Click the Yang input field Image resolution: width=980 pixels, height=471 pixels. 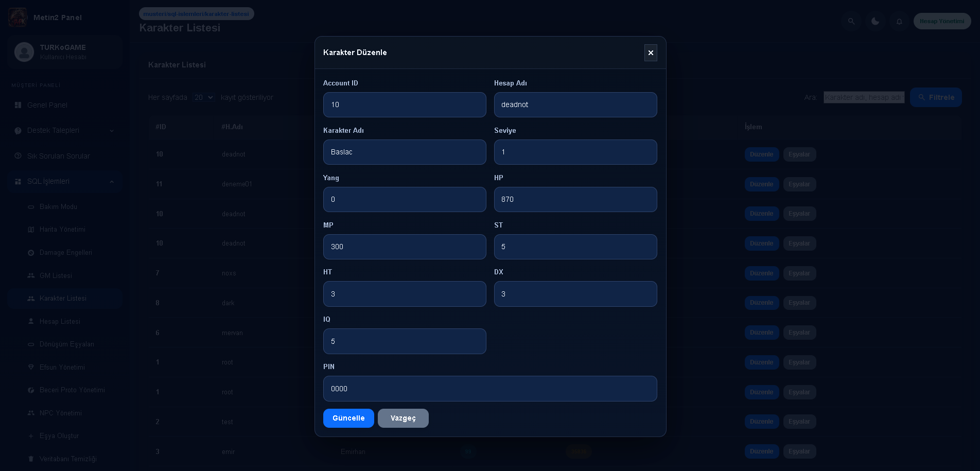pos(405,199)
